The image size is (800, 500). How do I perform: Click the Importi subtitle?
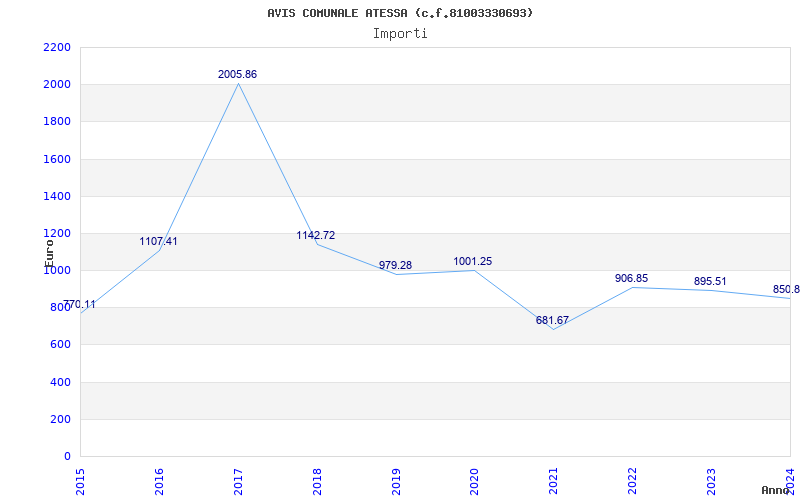(400, 34)
